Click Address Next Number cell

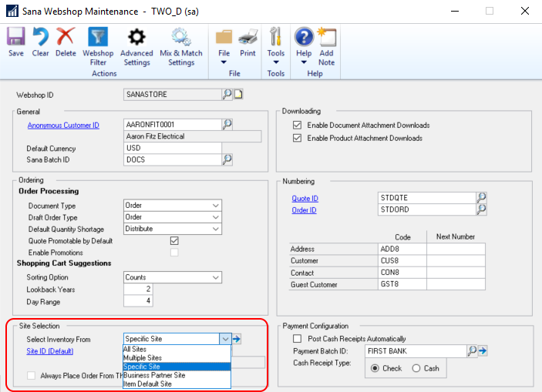[456, 249]
